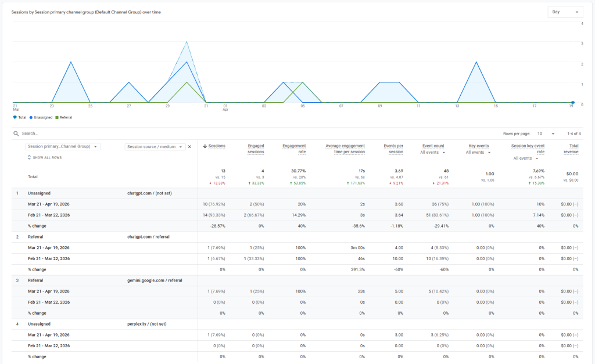
Task: Click the -1.18% events per session change
Action: [397, 226]
